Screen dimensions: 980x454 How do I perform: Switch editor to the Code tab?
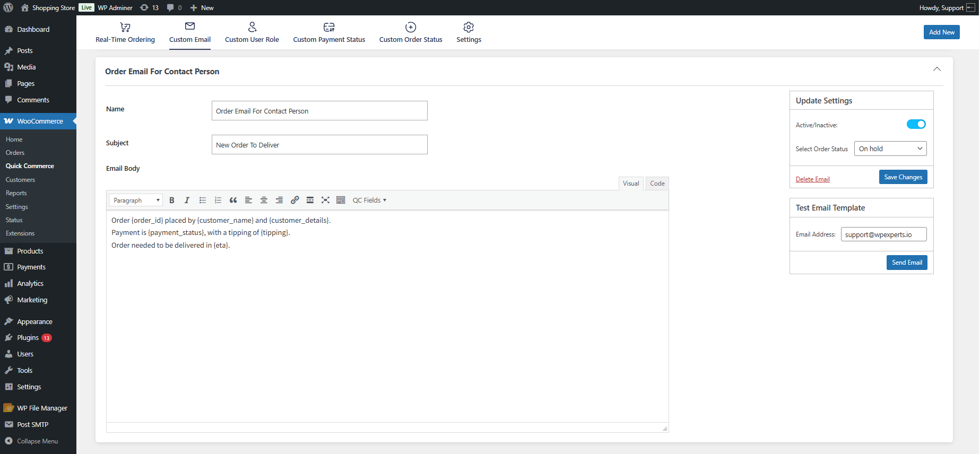click(x=657, y=184)
